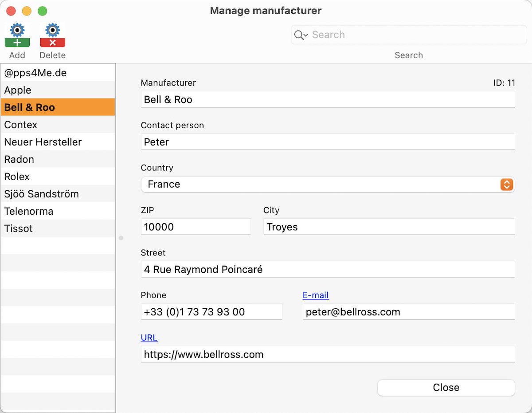Select @pps4Me.de in the manufacturer list
This screenshot has width=532, height=413.
coord(58,73)
